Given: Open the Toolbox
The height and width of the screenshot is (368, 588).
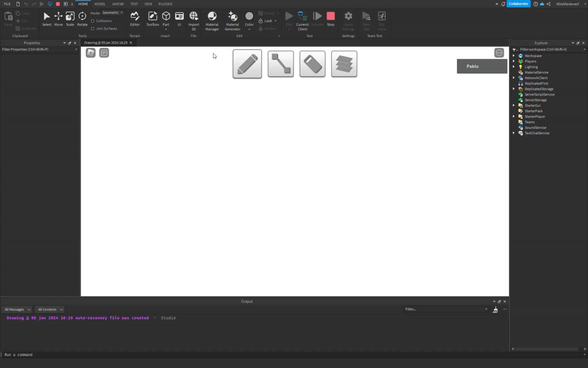Looking at the screenshot, I should click(153, 19).
